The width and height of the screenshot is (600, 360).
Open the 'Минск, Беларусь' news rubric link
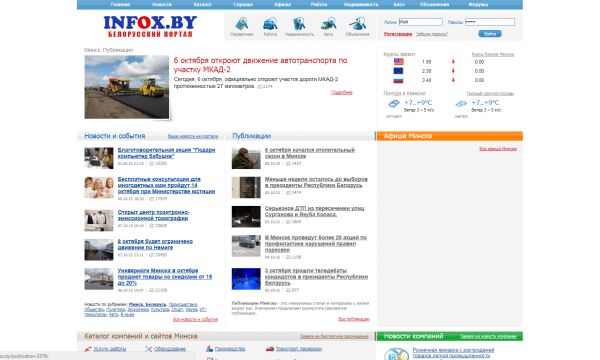point(148,305)
